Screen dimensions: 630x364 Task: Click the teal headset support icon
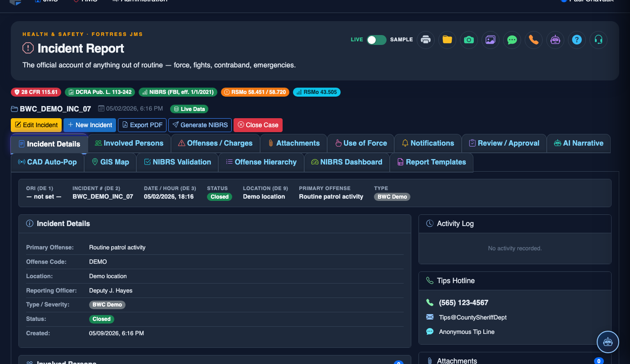598,40
